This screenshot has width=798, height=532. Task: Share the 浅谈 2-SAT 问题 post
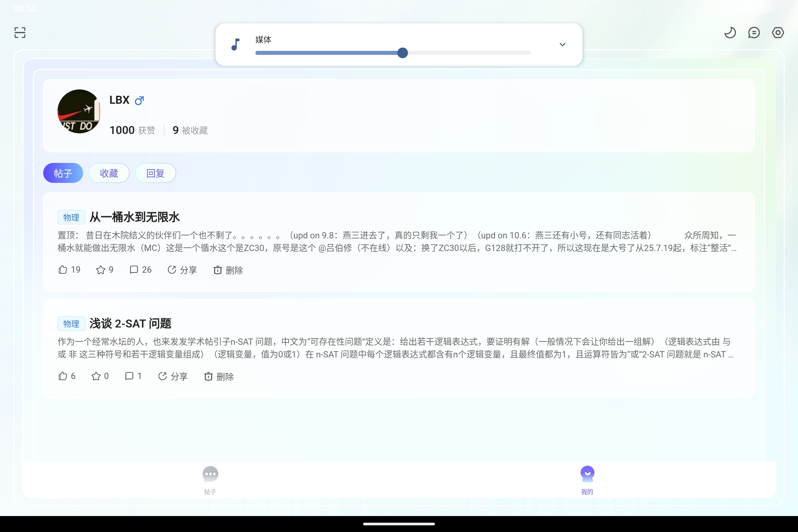(173, 376)
